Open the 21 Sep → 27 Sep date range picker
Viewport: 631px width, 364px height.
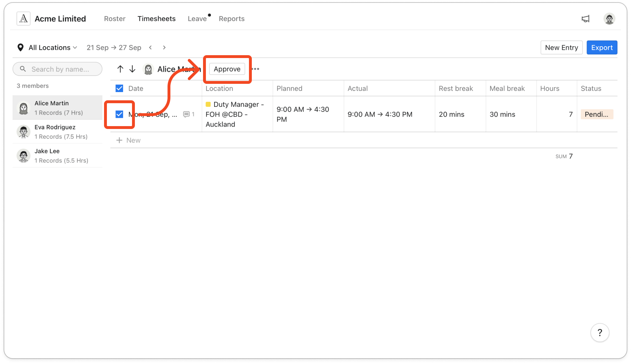tap(114, 47)
